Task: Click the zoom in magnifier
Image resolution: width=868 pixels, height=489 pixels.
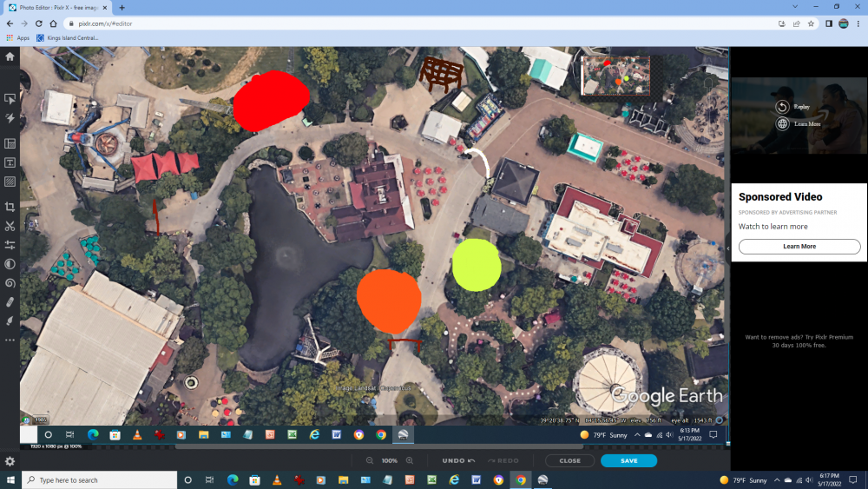Action: (x=410, y=460)
